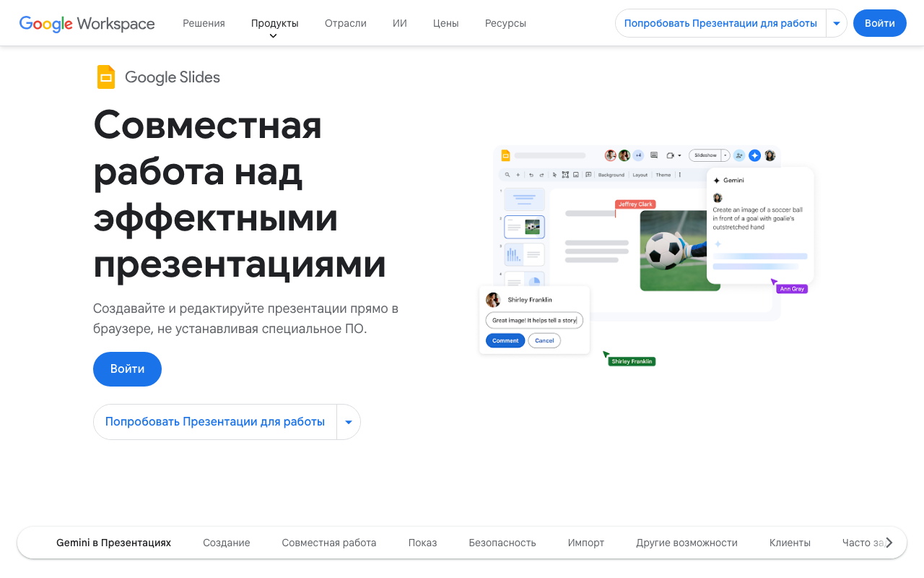This screenshot has width=924, height=578.
Task: Click the Попробовать Презентации для работы button below Войти
Action: pos(215,422)
